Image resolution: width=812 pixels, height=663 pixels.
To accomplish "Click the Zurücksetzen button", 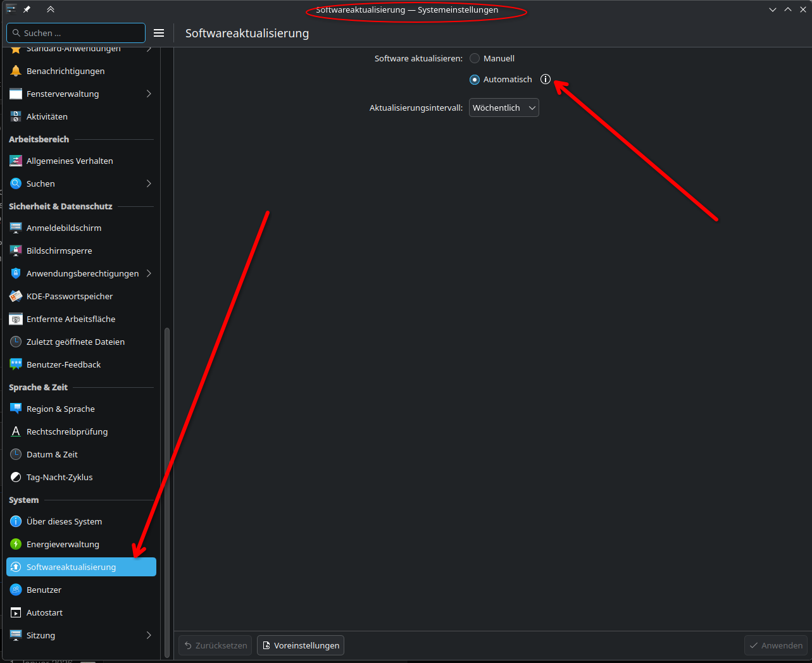I will pos(215,645).
